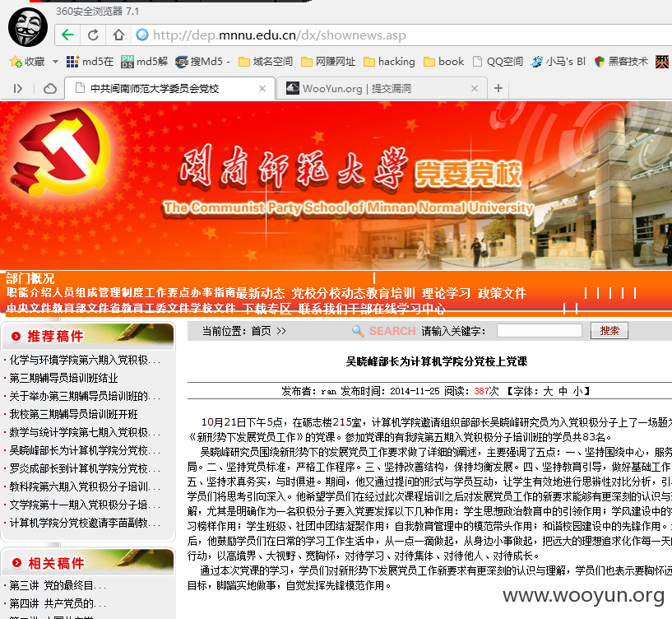Click the cloud sync icon in tab bar
672x619 pixels.
[x=50, y=88]
